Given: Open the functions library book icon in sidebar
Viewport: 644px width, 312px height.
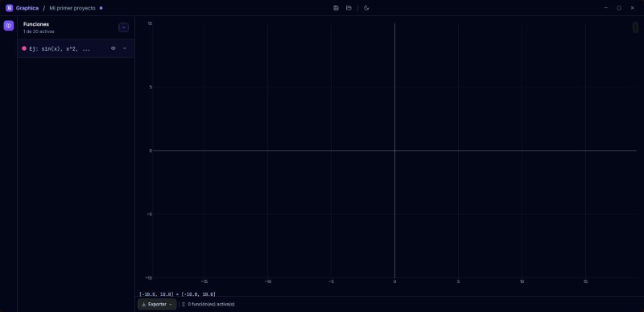Looking at the screenshot, I should tap(9, 26).
